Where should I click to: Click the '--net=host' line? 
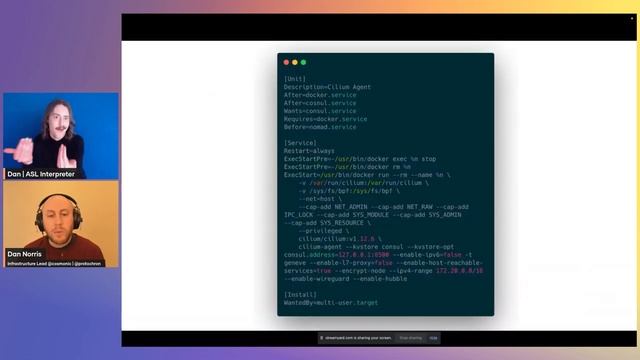point(320,199)
